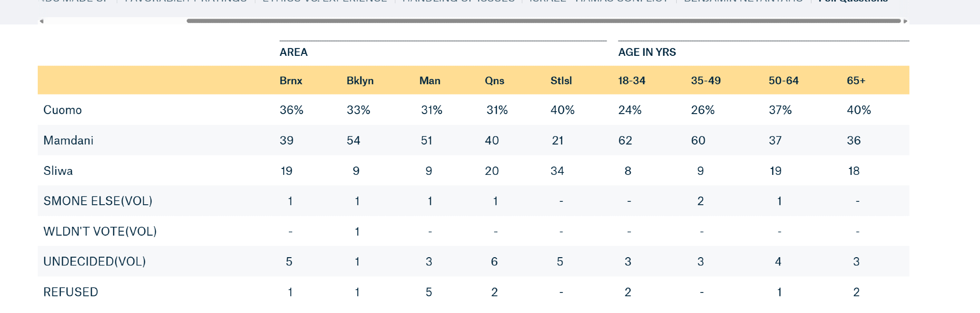Click the left arrow of the horizontal scrollbar

click(42, 21)
